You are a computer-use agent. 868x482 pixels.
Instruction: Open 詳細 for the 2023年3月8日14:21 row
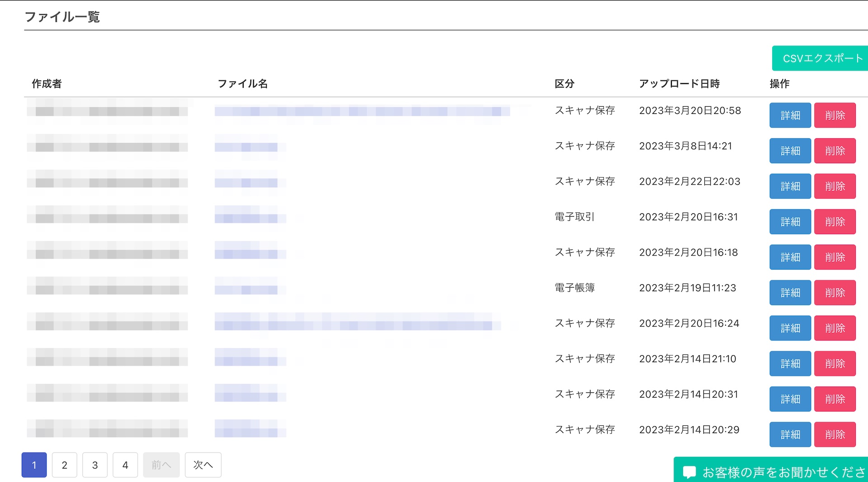(x=790, y=151)
